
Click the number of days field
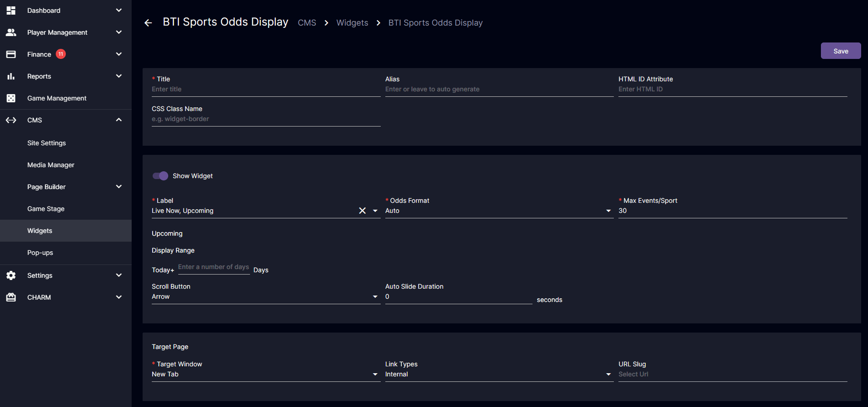pos(214,267)
